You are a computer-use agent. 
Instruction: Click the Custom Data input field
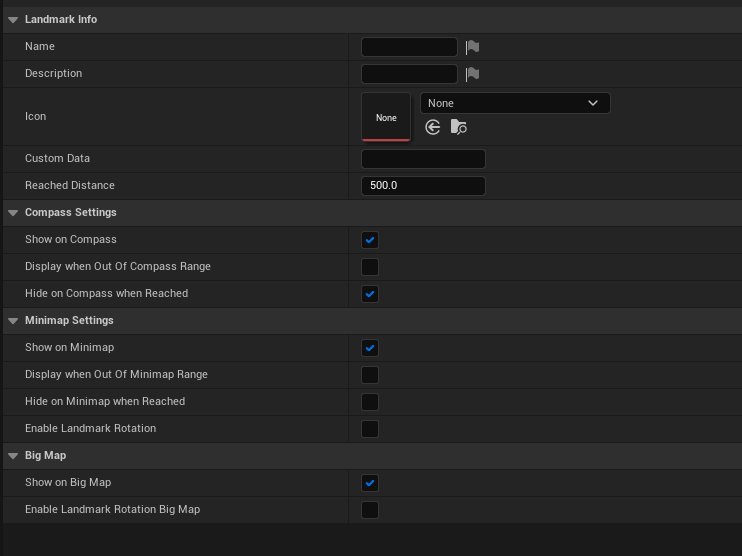tap(423, 159)
